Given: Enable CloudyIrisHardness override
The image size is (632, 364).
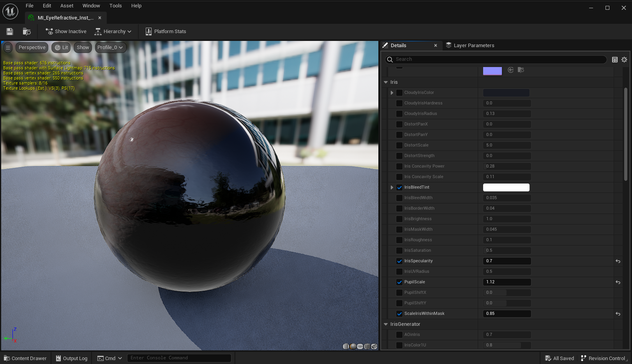Looking at the screenshot, I should pyautogui.click(x=399, y=103).
